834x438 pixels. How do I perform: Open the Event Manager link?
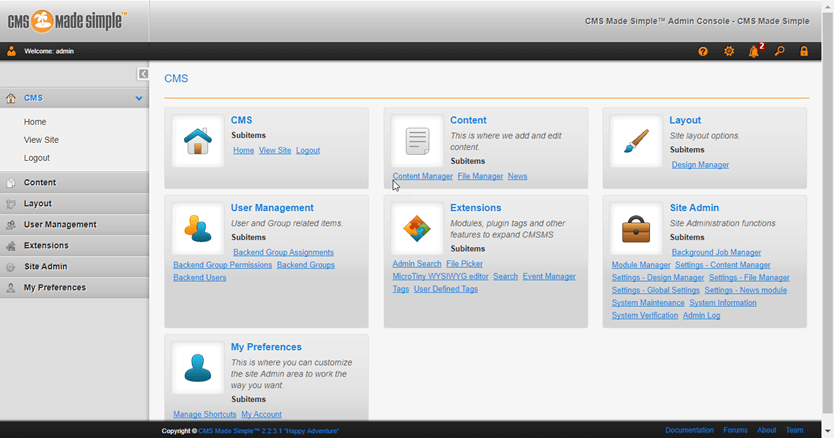(549, 277)
